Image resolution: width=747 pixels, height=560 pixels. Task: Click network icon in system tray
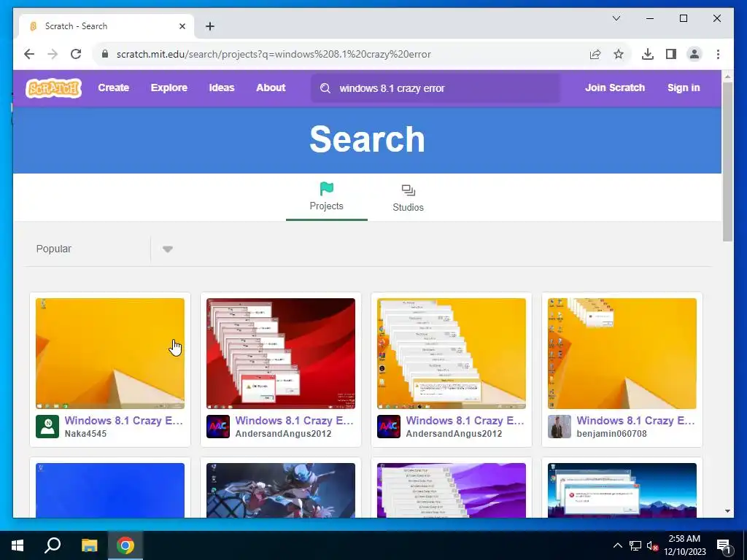pyautogui.click(x=635, y=545)
